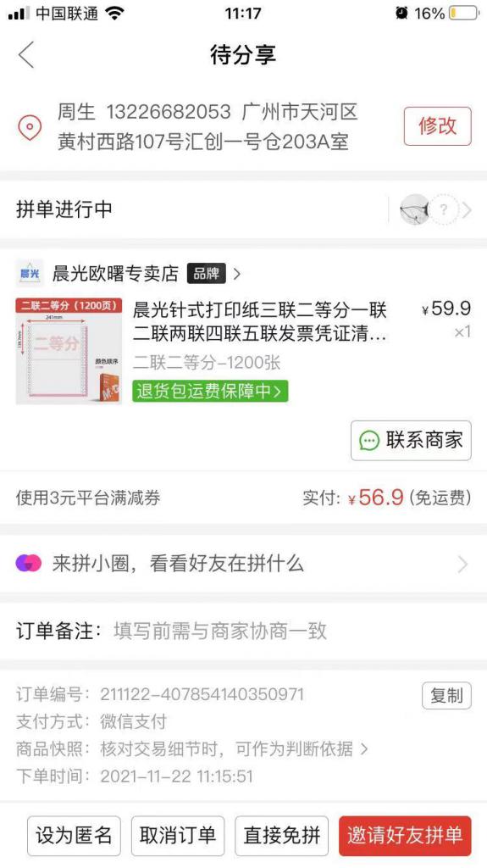Tap the 订单备注 remark input field
The image size is (487, 868).
(244, 631)
